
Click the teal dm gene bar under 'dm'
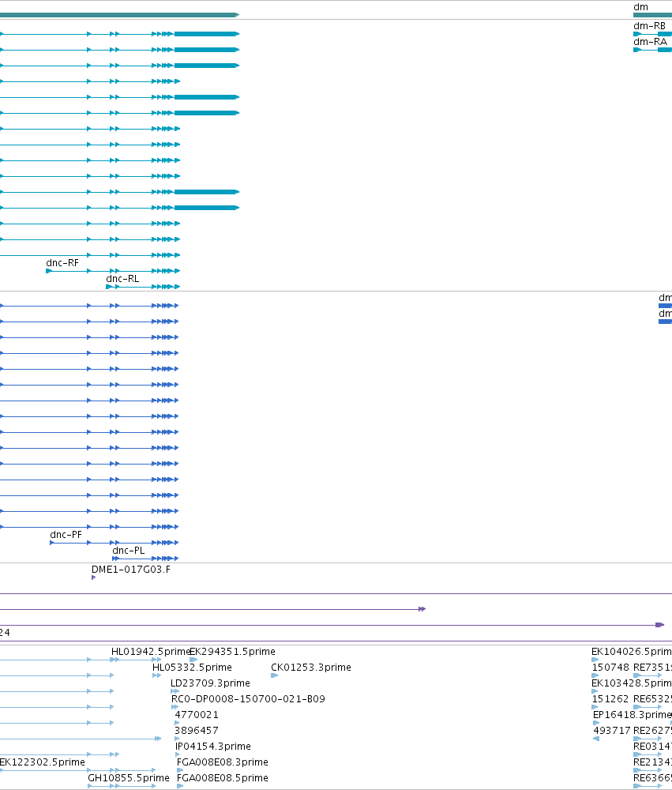click(x=652, y=14)
